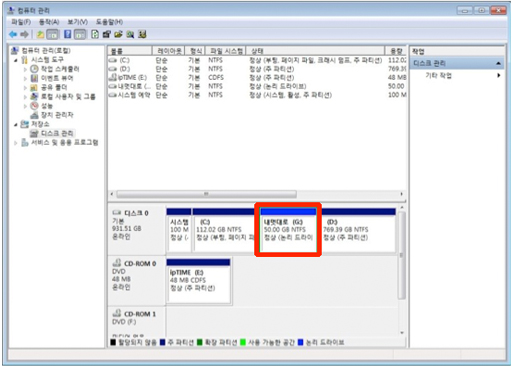This screenshot has height=366, width=514.
Task: Sort by the 용량 column header
Action: [396, 51]
